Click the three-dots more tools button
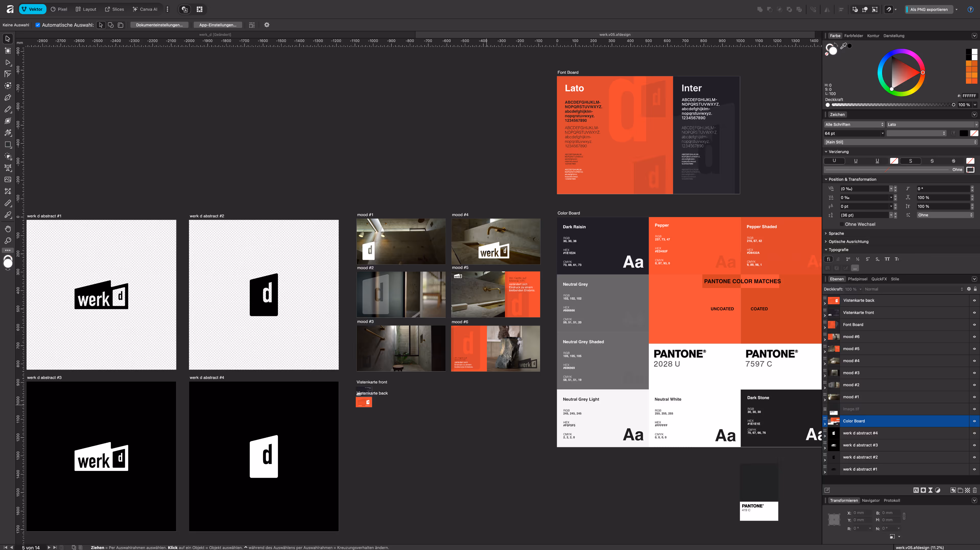 point(8,250)
